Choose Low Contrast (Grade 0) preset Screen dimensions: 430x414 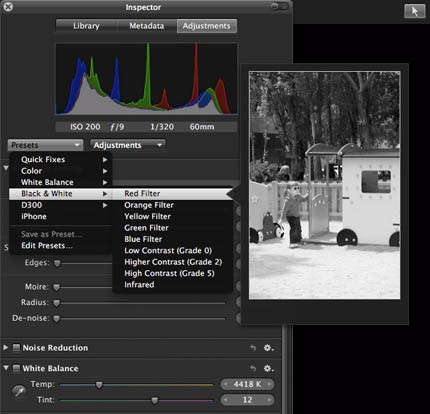point(172,250)
